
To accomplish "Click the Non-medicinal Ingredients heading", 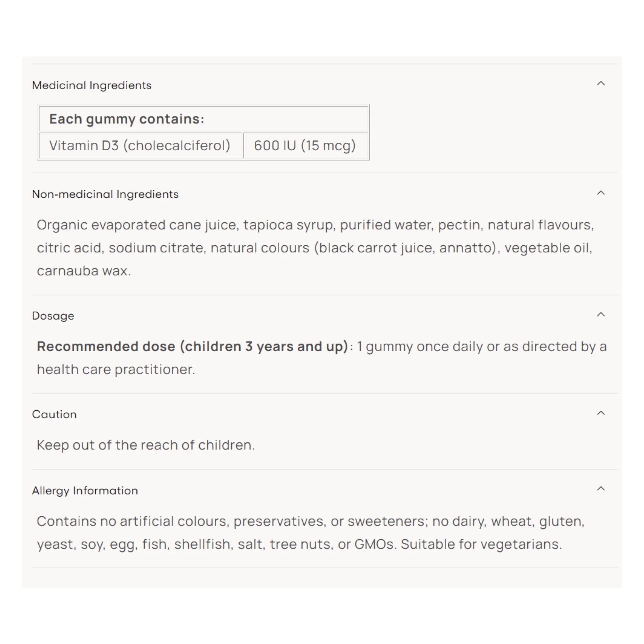I will [x=105, y=194].
